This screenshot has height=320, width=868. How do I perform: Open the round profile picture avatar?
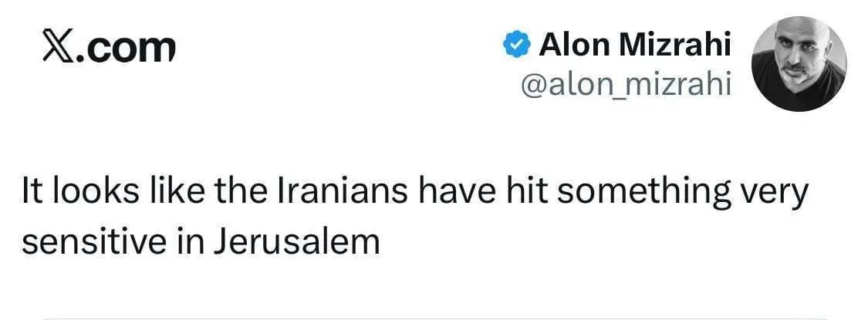[798, 62]
